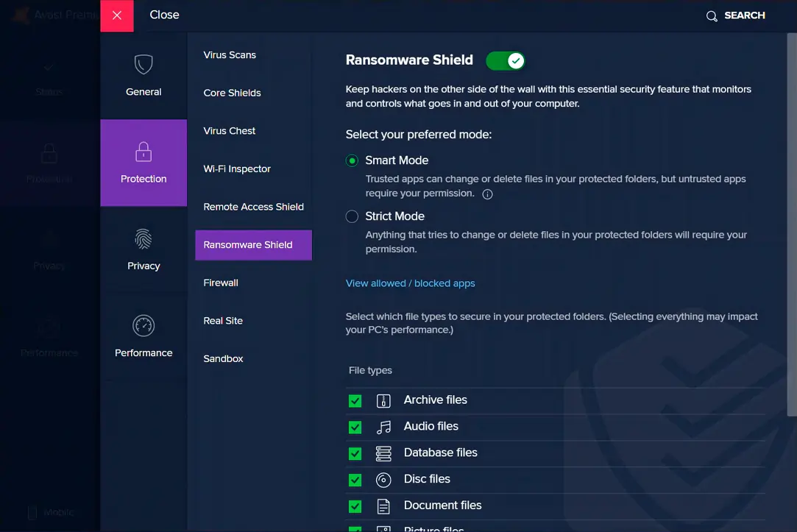Screen dimensions: 797x532
Task: Click the Database files label
Action: coord(440,453)
